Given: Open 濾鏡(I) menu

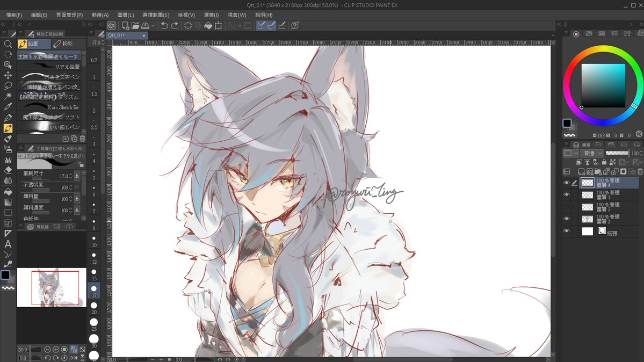Looking at the screenshot, I should 211,15.
